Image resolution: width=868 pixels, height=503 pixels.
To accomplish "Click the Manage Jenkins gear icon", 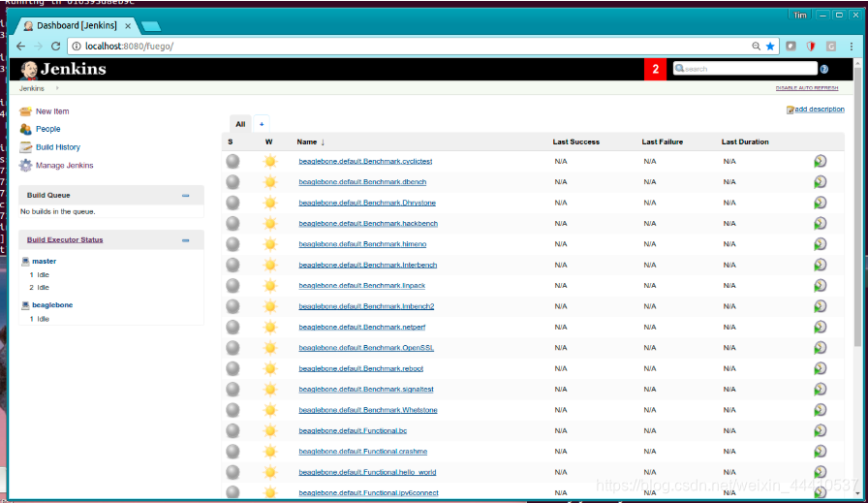I will (25, 165).
